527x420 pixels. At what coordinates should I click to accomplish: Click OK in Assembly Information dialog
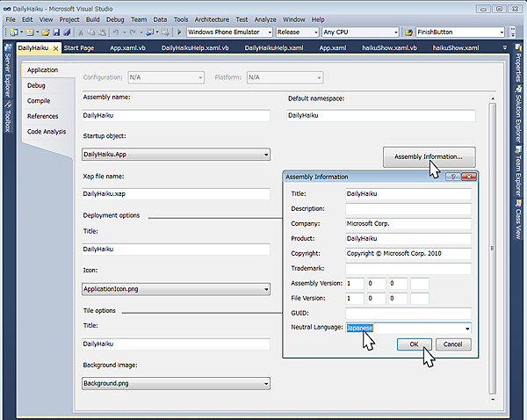(x=414, y=344)
